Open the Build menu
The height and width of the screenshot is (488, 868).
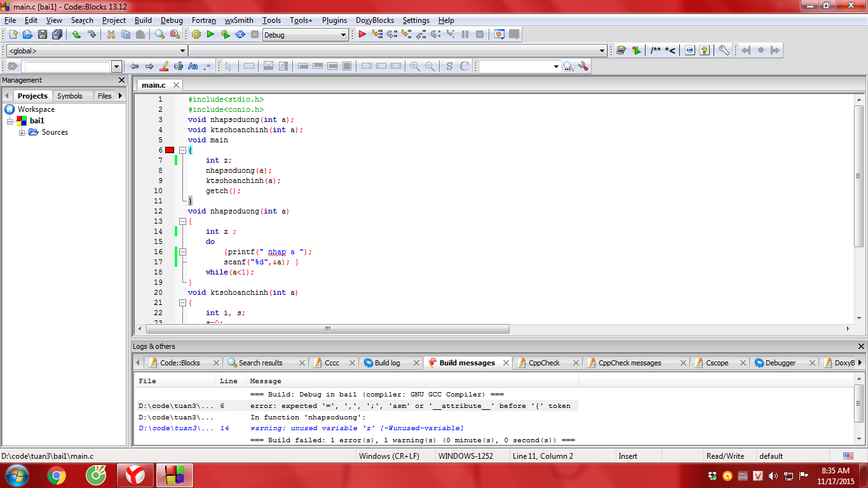143,20
